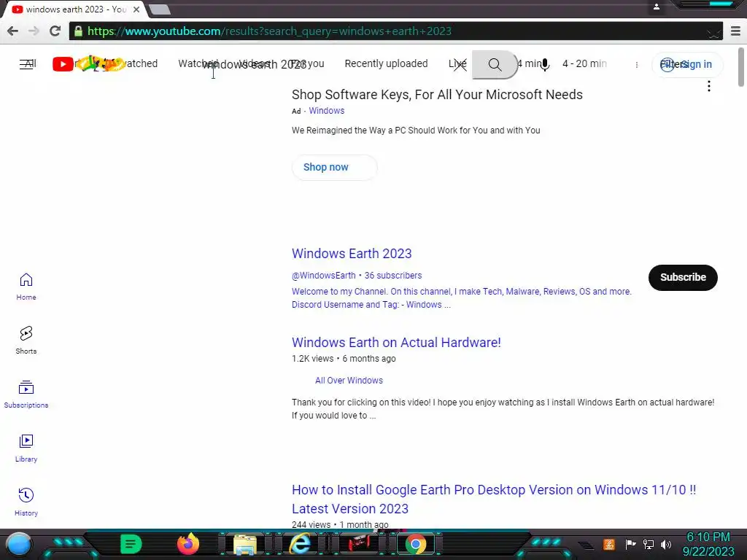Open Windows Earth on Actual Hardware! video
Screen dimensions: 747x560
tap(396, 343)
